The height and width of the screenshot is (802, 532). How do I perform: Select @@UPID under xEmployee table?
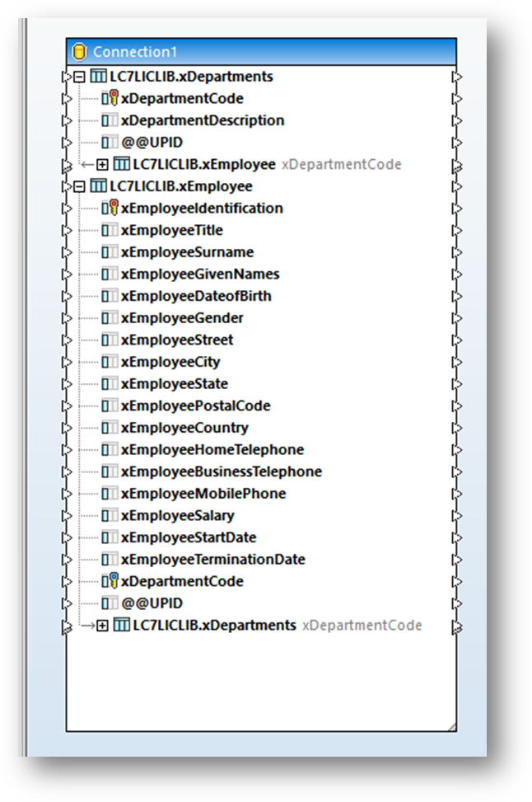click(x=152, y=603)
